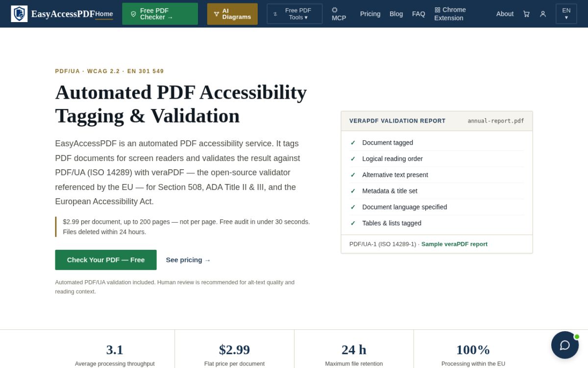Expand the Free PDF Tools dropdown
This screenshot has width=588, height=368.
coord(294,14)
